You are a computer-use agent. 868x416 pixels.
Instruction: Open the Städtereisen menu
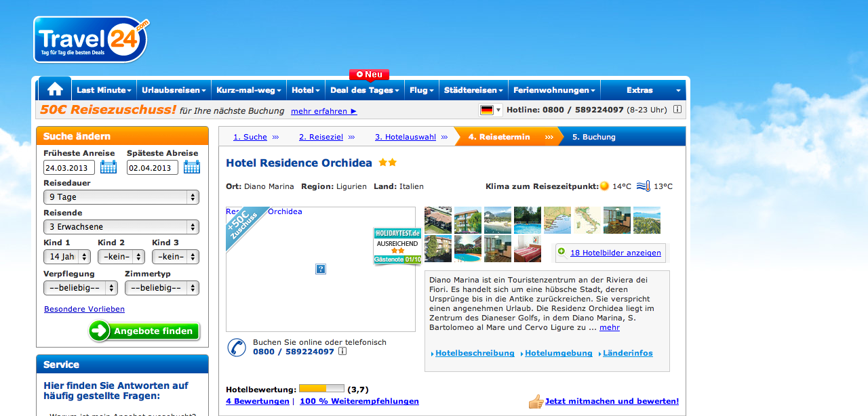click(x=473, y=90)
